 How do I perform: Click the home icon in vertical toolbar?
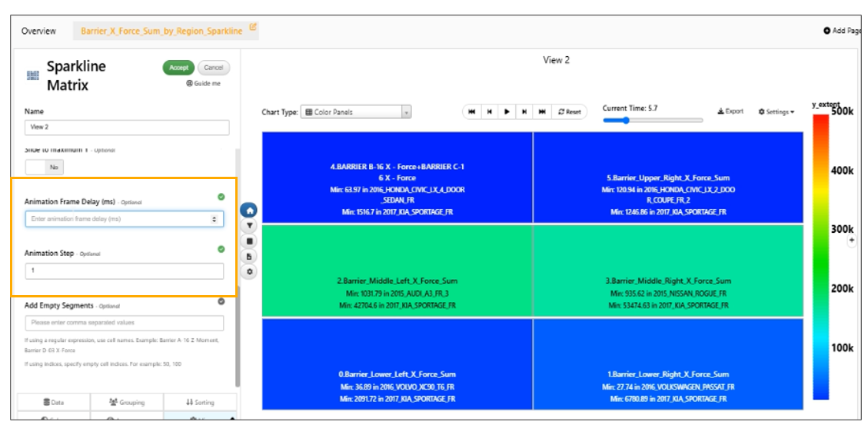pyautogui.click(x=250, y=211)
